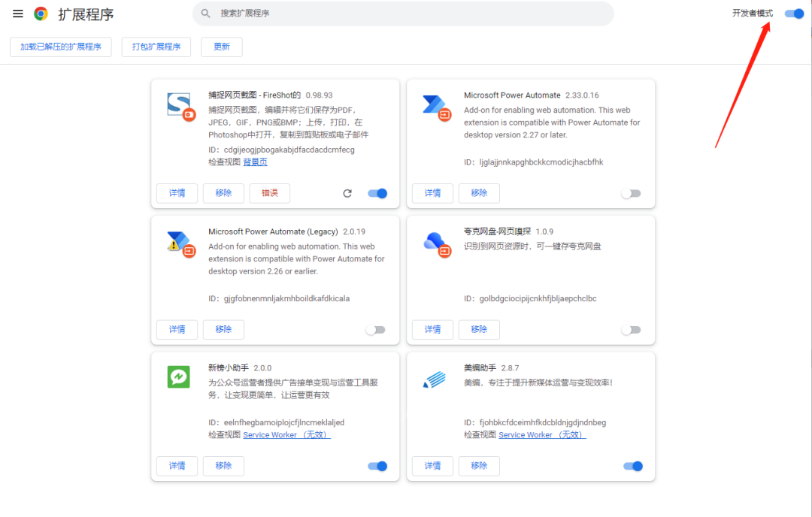Image resolution: width=812 pixels, height=517 pixels.
Task: Click the 更新 button
Action: [222, 47]
